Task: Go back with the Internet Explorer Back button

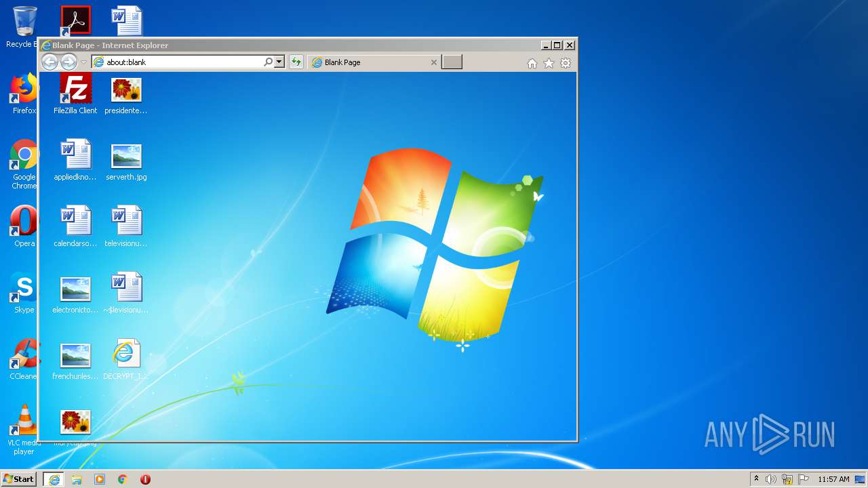Action: (x=50, y=62)
